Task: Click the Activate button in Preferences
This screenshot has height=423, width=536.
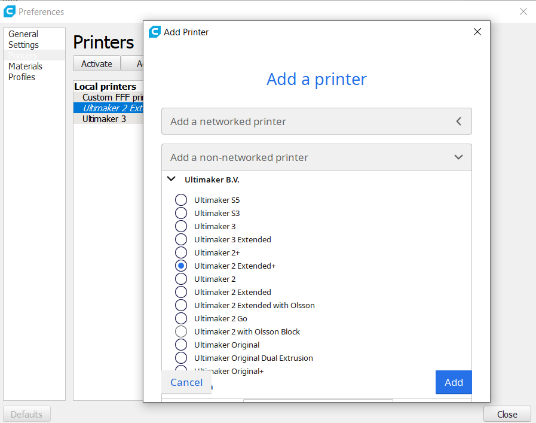Action: click(x=96, y=64)
